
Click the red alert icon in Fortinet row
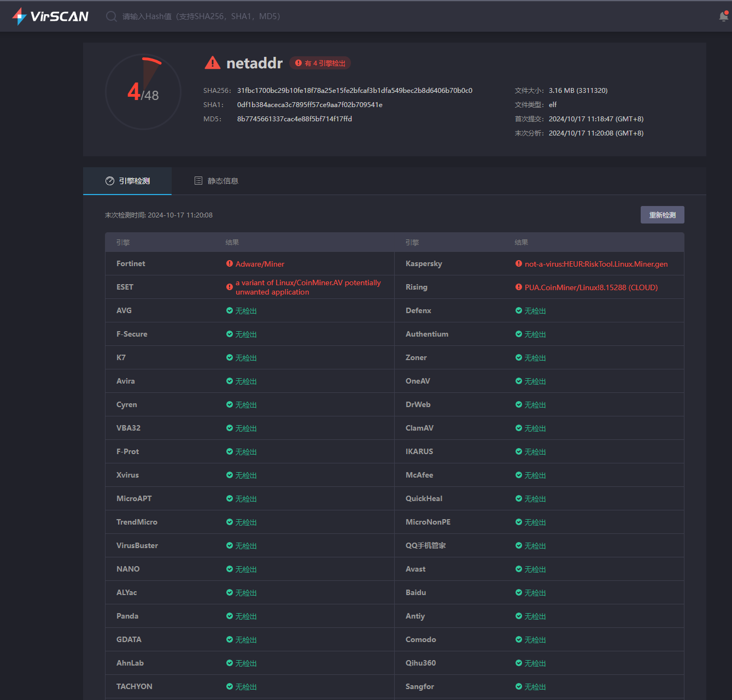[230, 263]
